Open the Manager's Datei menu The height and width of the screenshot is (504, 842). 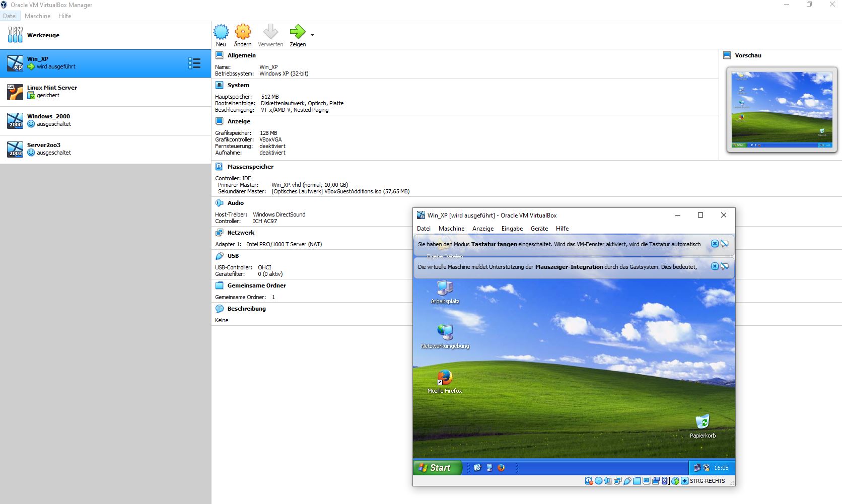[x=10, y=16]
